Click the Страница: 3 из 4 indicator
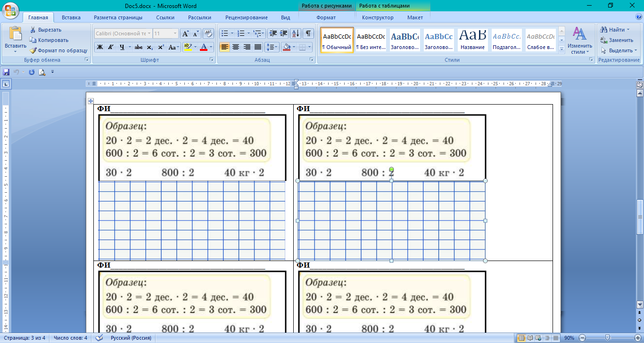This screenshot has height=343, width=644. point(24,338)
